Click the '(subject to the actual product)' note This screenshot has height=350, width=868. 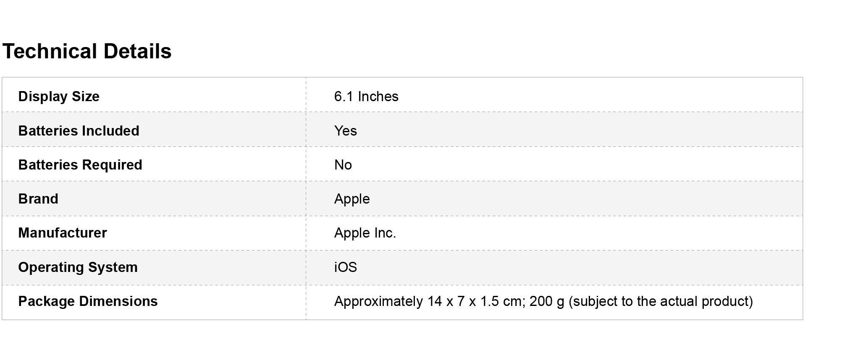click(661, 301)
